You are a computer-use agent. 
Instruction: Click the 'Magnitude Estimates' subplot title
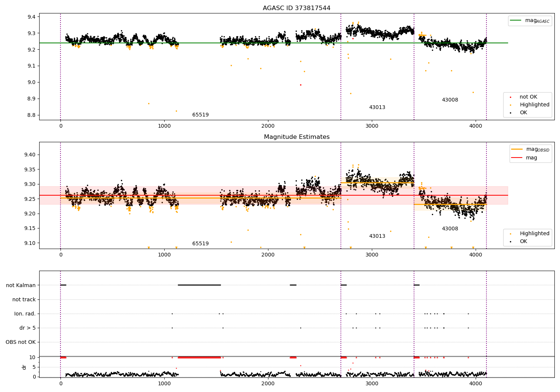[x=296, y=137]
